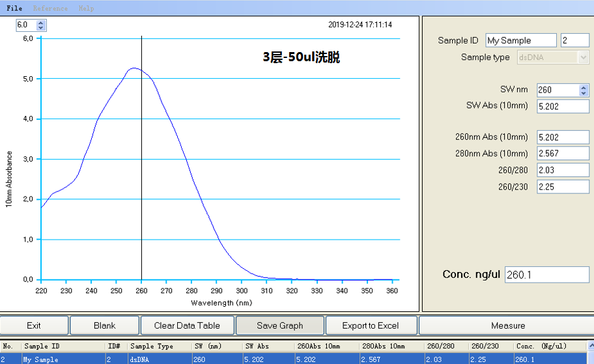The height and width of the screenshot is (364, 594).
Task: Open the Reference menu
Action: point(50,8)
